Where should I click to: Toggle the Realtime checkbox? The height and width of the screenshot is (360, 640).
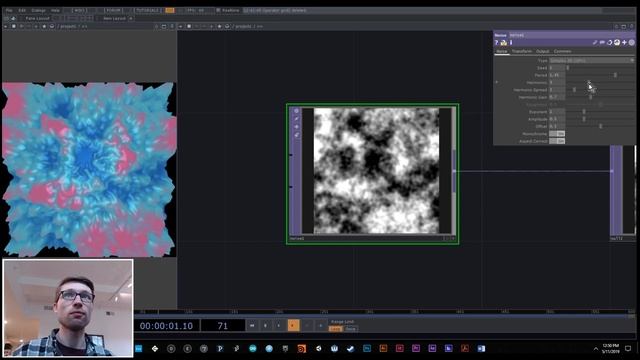(x=218, y=10)
